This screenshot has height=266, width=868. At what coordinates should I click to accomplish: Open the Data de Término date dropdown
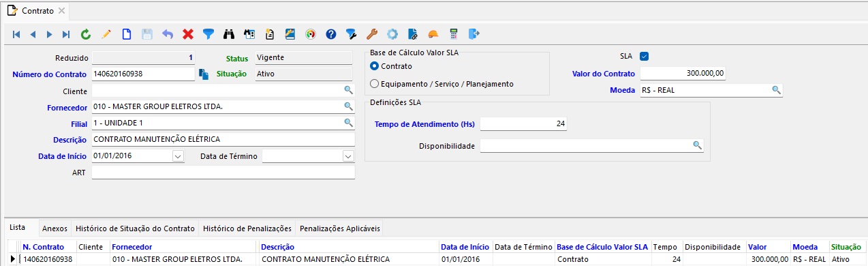(x=348, y=156)
